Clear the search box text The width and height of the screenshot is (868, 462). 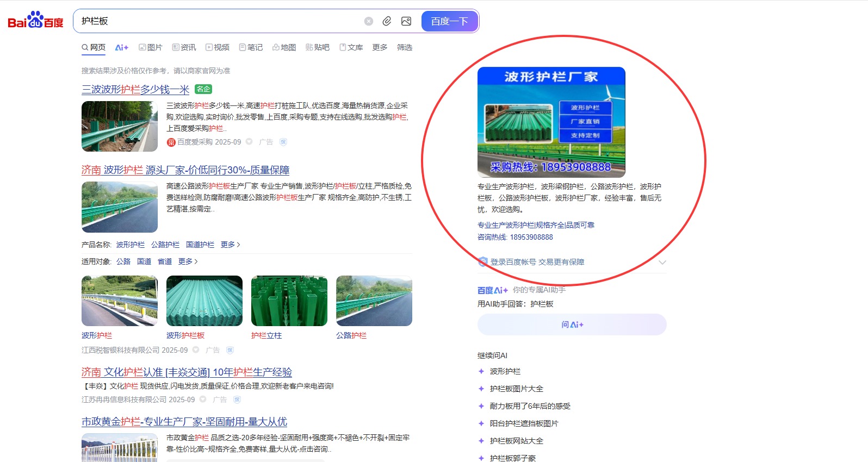click(369, 21)
